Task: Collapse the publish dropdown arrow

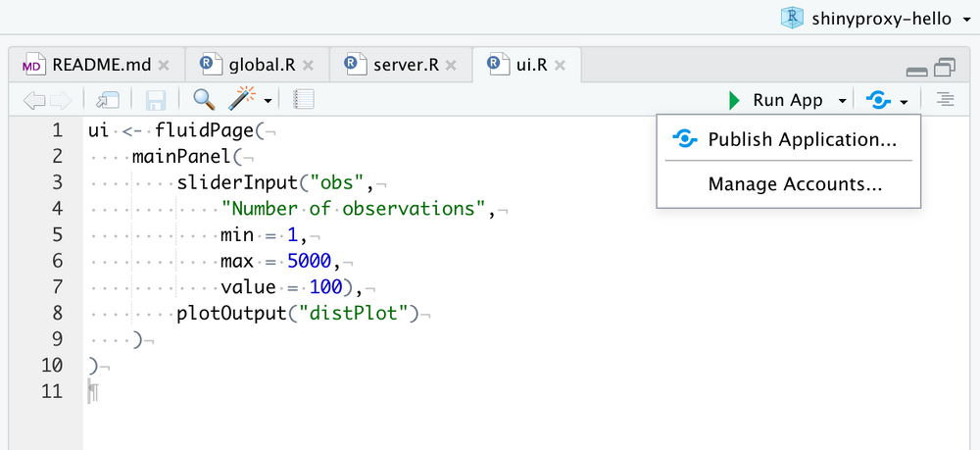Action: 904,101
